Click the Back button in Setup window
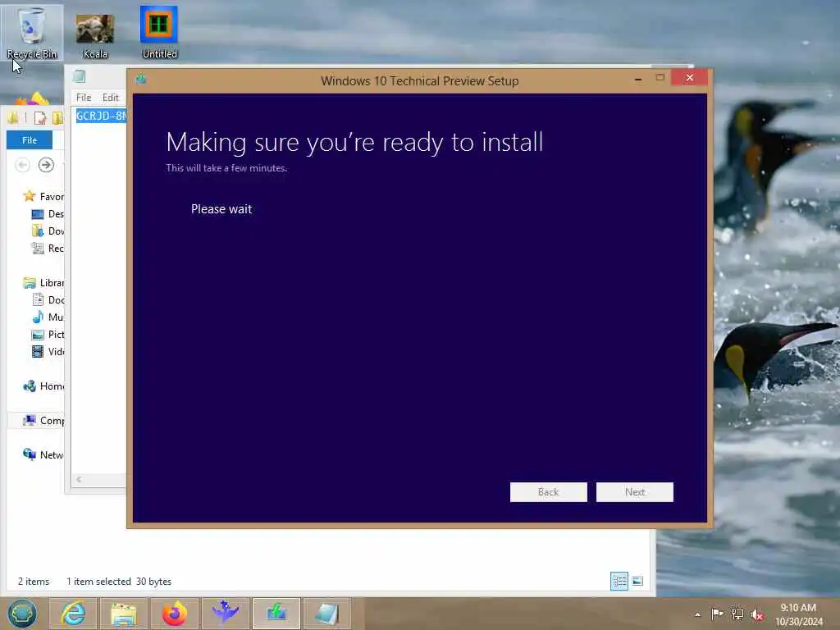 [548, 492]
